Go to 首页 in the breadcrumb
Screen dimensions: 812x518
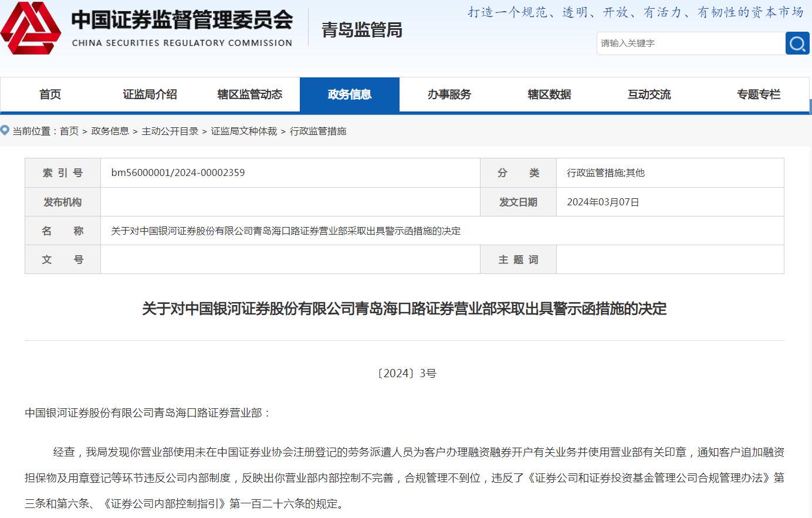click(69, 131)
